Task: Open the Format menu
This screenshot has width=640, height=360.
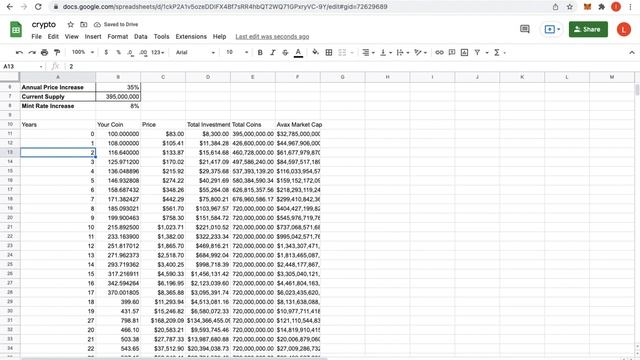Action: (118, 36)
